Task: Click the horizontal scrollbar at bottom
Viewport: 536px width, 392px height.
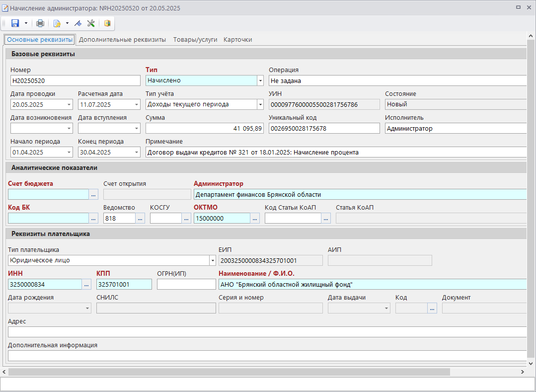Action: tap(229, 372)
